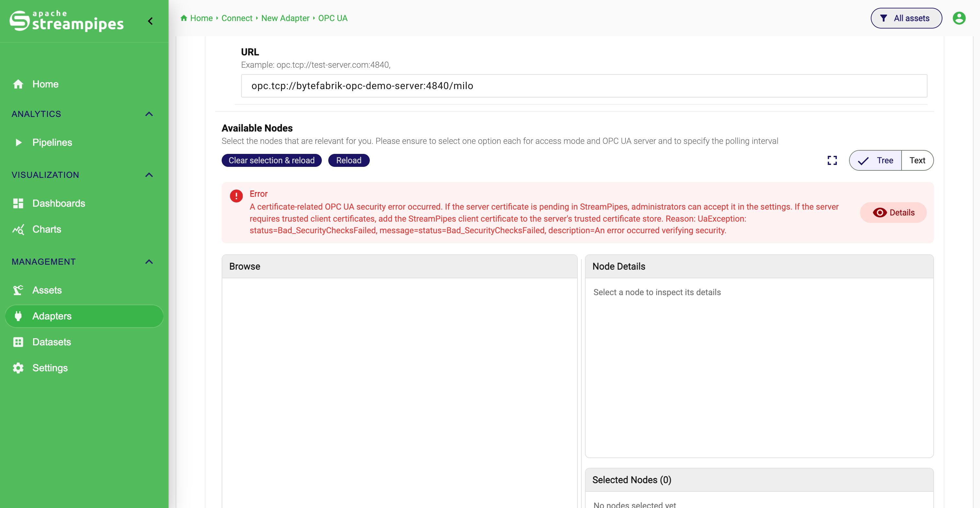Collapse the Analytics section
The height and width of the screenshot is (508, 980).
[x=149, y=114]
